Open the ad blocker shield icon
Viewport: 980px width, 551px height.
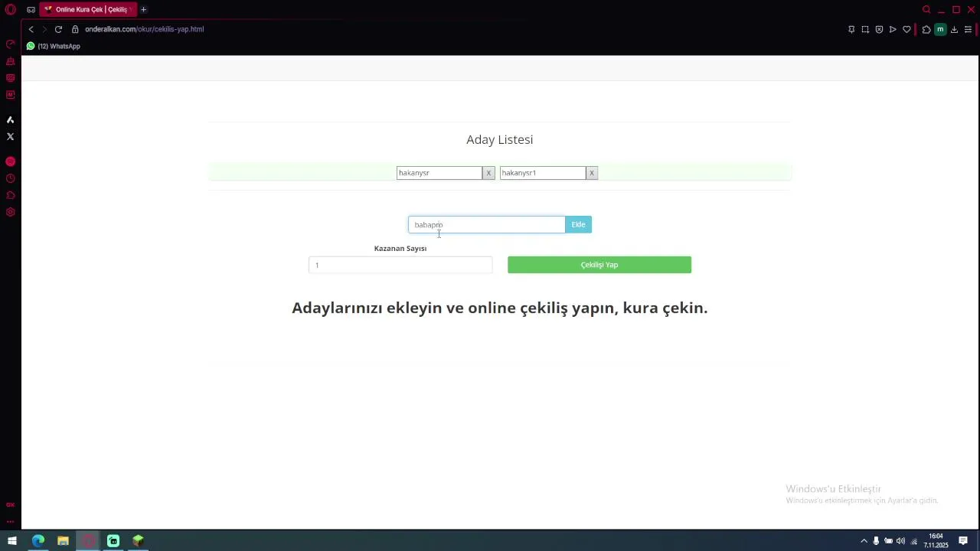879,29
